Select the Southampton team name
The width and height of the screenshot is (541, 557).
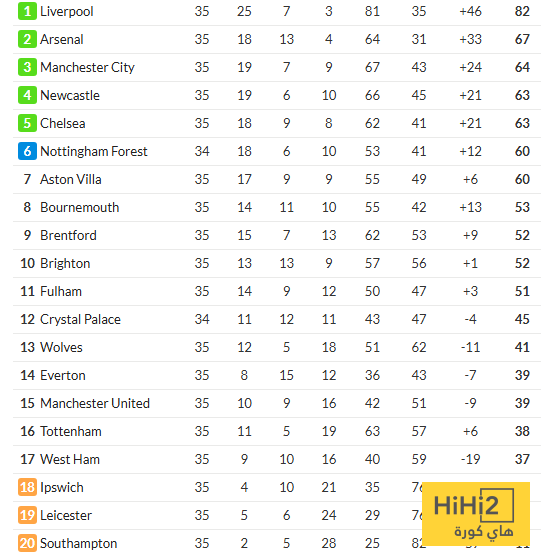pos(79,544)
